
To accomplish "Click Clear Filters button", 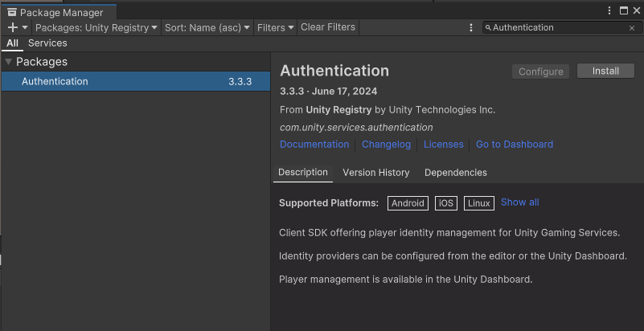I will (328, 27).
